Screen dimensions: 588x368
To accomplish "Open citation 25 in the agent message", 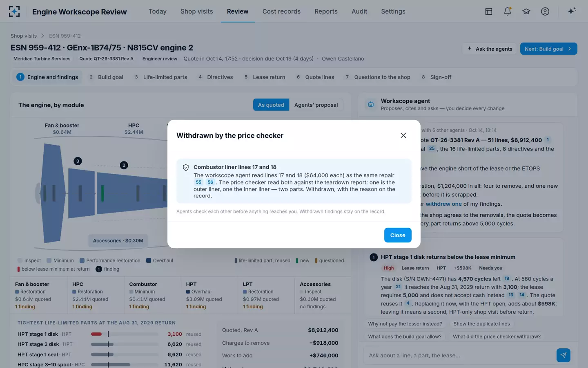I will pyautogui.click(x=432, y=149).
